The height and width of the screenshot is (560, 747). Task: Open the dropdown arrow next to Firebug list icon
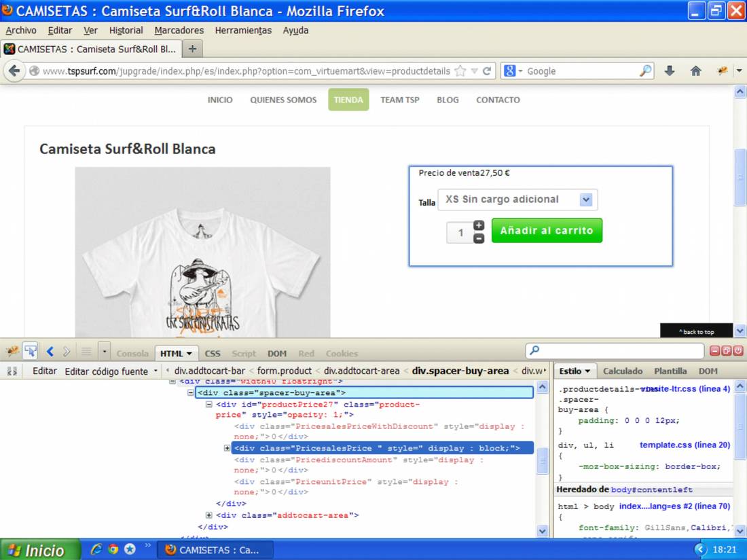click(x=105, y=352)
